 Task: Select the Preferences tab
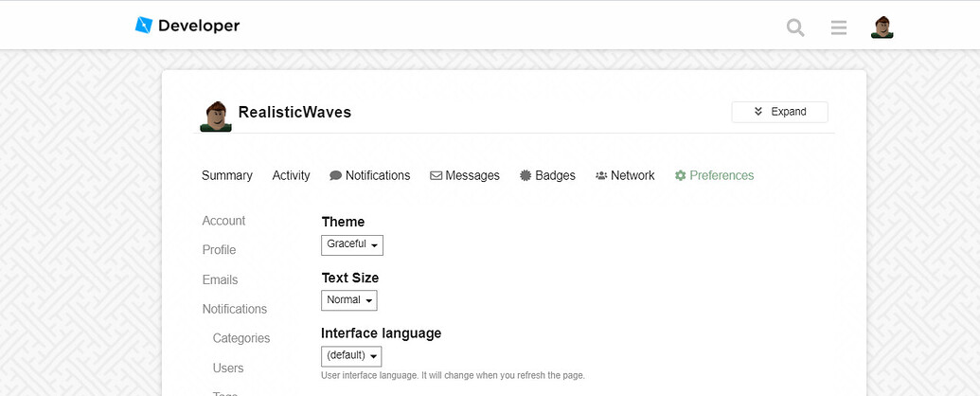pos(714,176)
